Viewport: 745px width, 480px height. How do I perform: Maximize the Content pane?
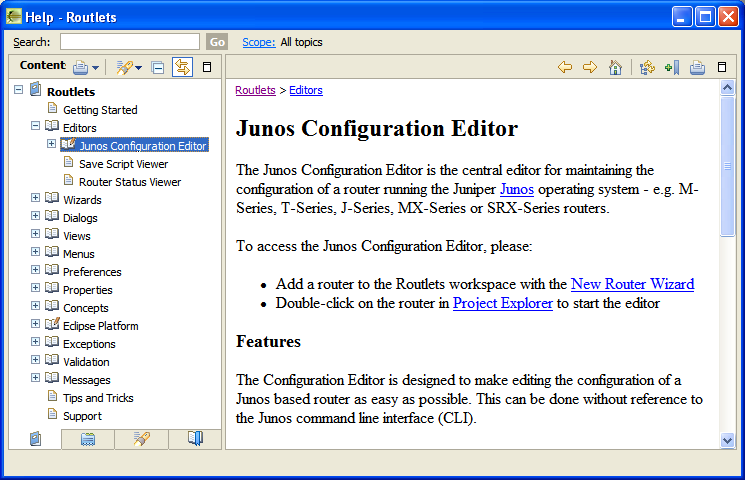207,67
